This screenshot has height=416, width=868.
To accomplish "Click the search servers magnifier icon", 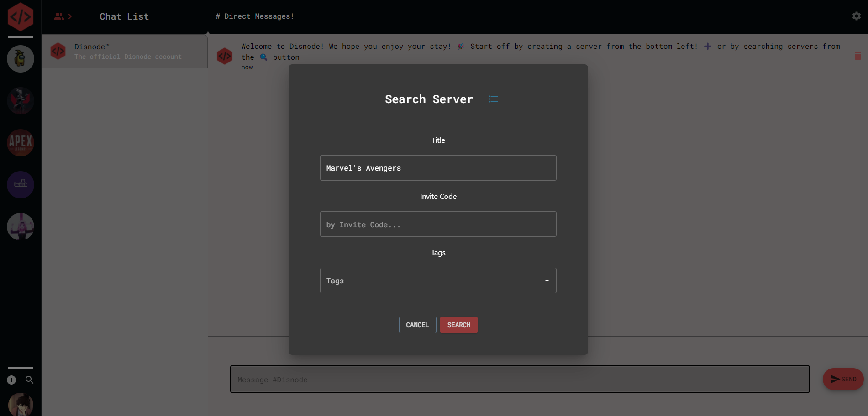I will pos(29,380).
